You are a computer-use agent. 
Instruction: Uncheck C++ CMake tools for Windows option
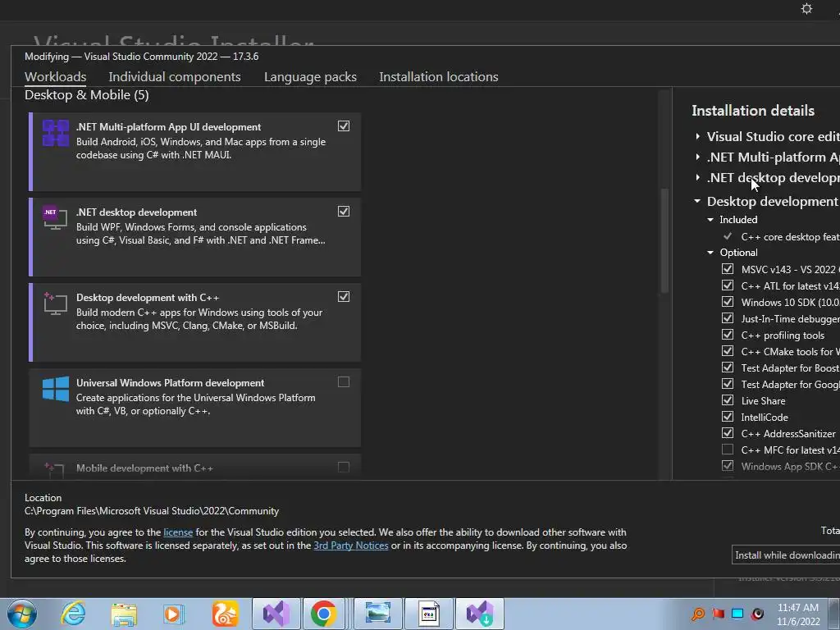(x=728, y=351)
